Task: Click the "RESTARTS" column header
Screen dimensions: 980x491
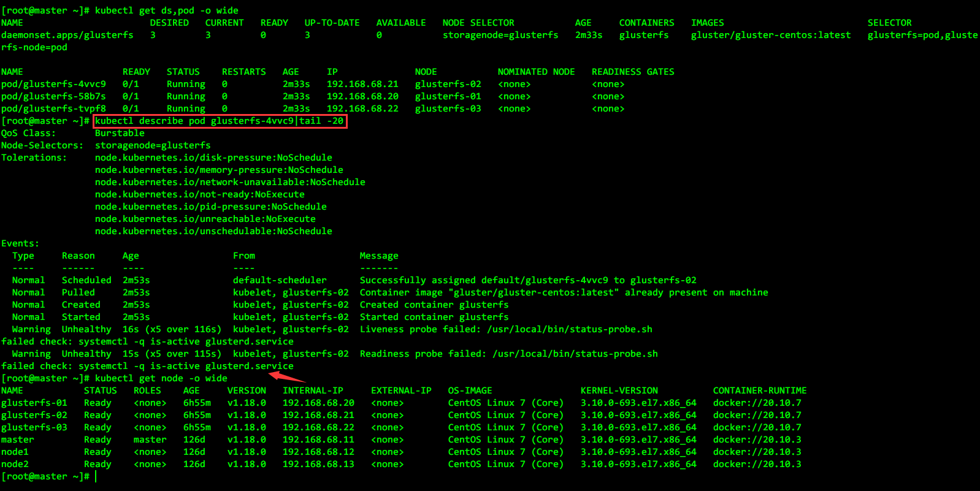Action: coord(244,72)
